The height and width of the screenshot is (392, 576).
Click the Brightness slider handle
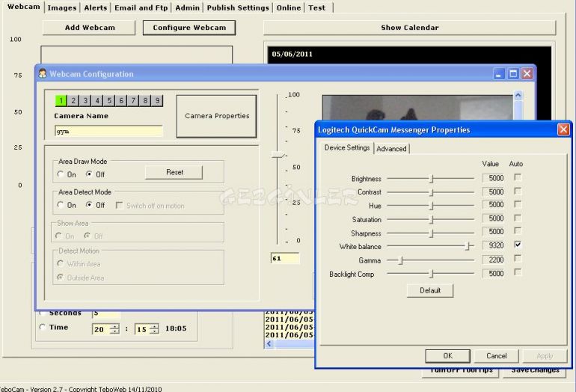point(432,179)
